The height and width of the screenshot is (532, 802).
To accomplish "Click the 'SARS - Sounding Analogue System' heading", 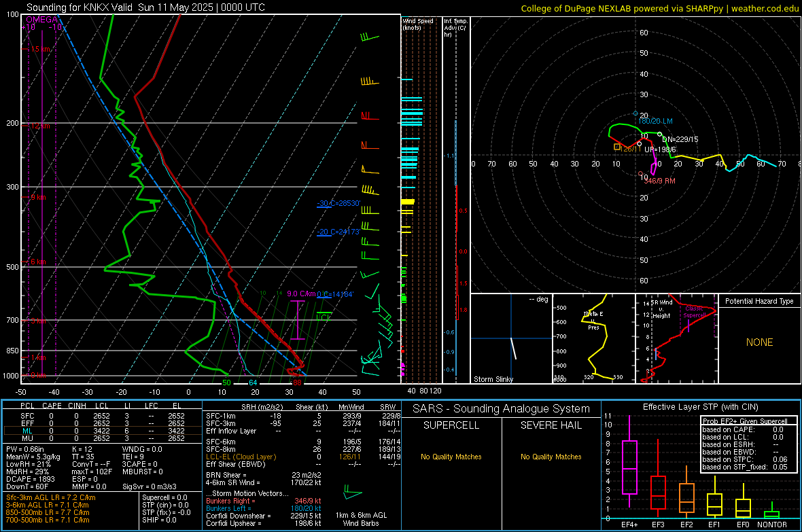I will (501, 409).
